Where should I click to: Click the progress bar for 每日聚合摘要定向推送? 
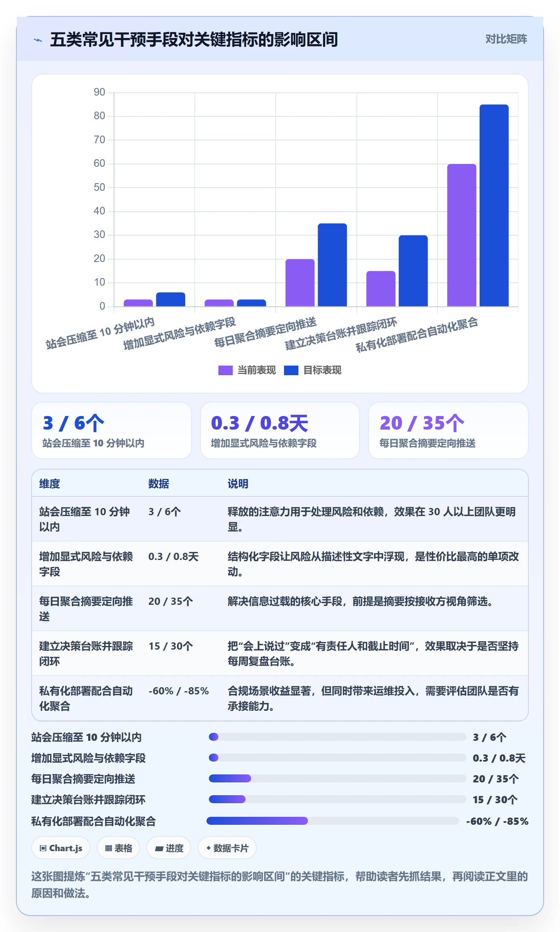337,778
